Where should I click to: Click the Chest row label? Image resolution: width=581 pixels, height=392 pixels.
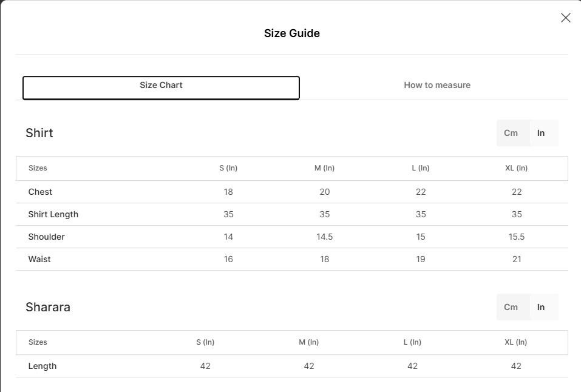(x=40, y=192)
